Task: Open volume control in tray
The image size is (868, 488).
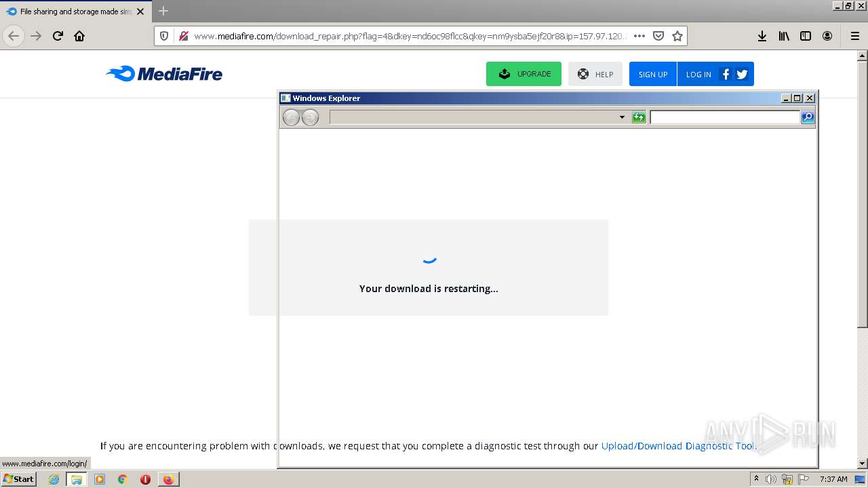Action: 771,479
